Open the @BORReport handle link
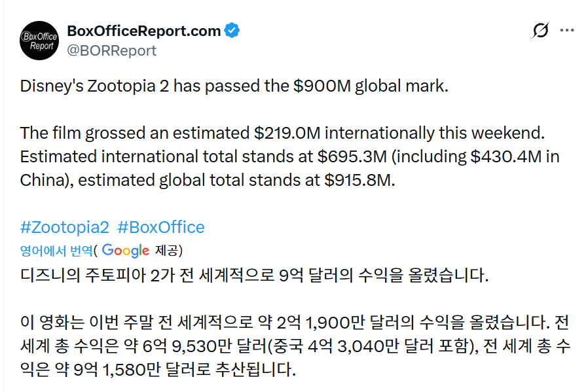588x392 pixels. tap(112, 50)
